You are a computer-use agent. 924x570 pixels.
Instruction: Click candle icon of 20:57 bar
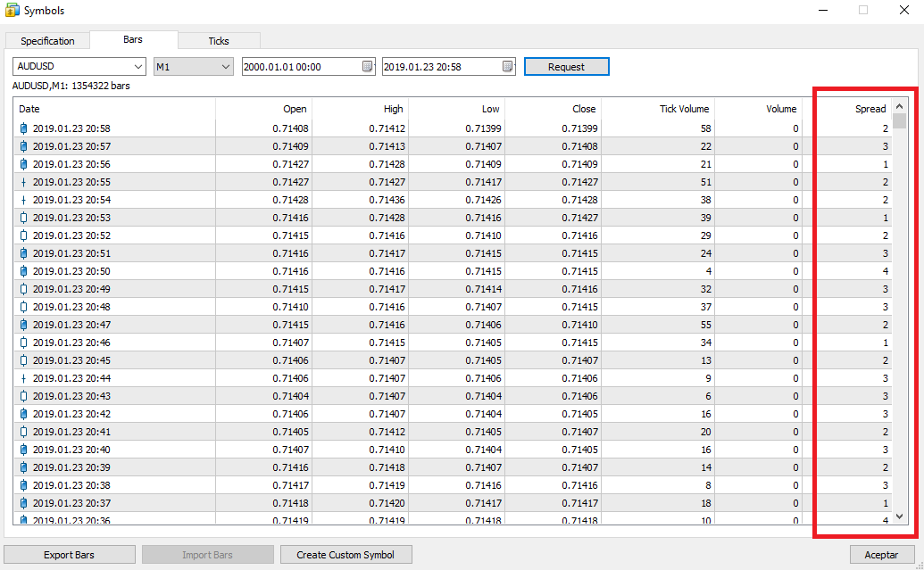click(x=23, y=146)
